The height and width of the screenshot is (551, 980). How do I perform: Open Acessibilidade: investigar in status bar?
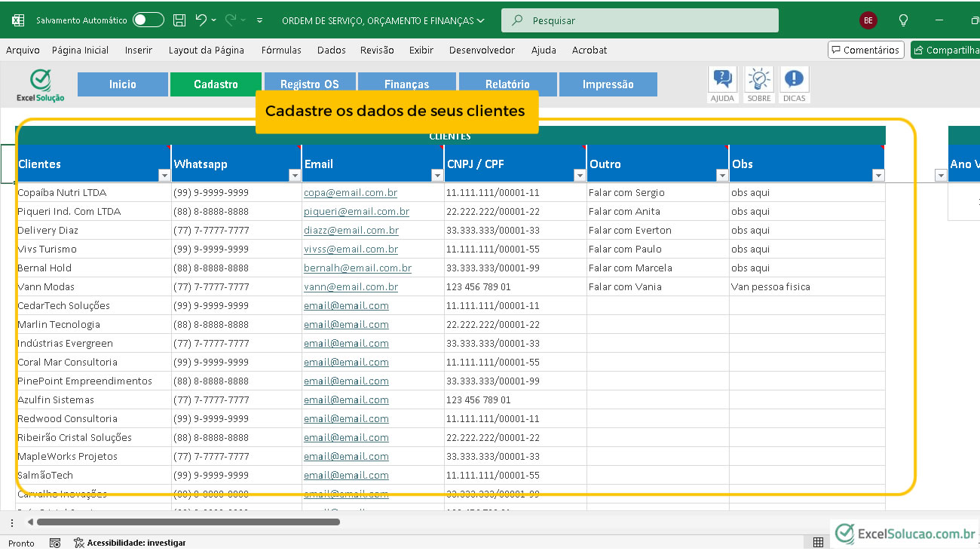click(130, 543)
